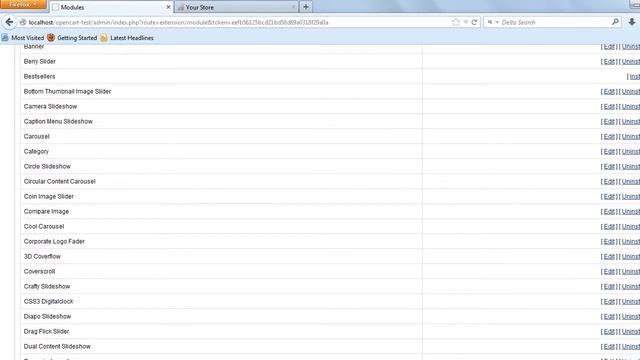Edit the Dual Content Slideshow module

[x=609, y=347]
